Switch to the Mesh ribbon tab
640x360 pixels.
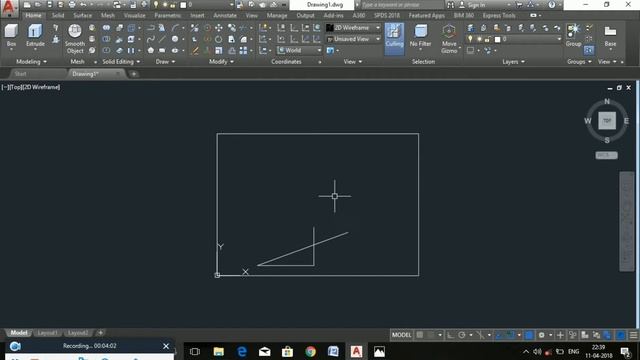(108, 16)
